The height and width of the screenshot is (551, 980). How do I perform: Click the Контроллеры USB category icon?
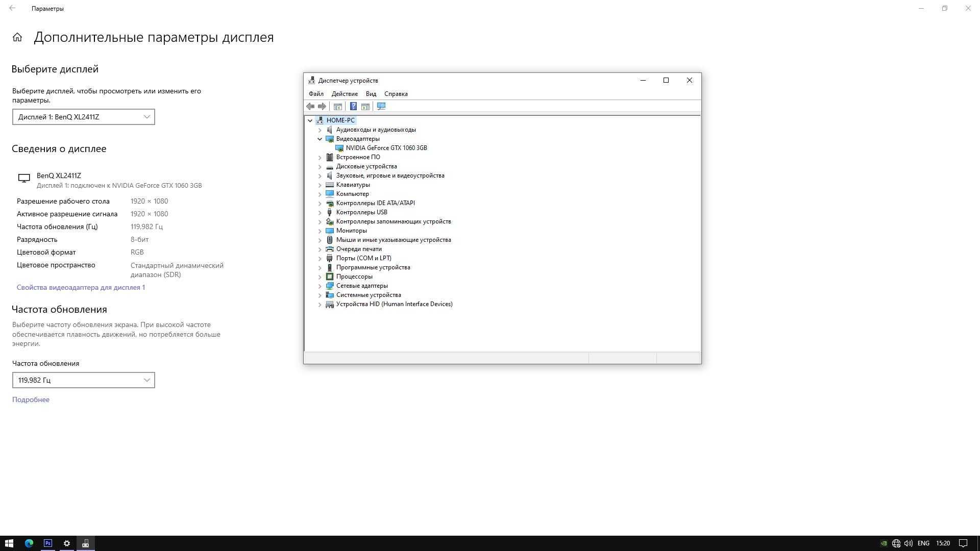tap(330, 212)
